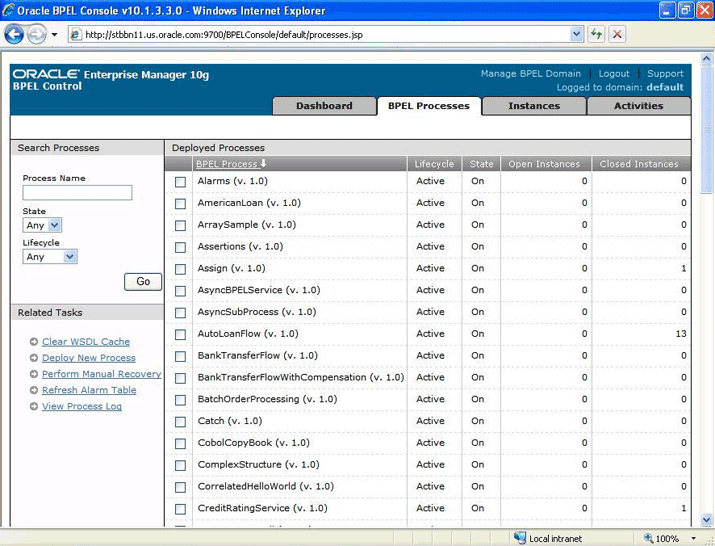This screenshot has width=715, height=546.
Task: Click the bullet icon beside View Process Log
Action: click(34, 406)
